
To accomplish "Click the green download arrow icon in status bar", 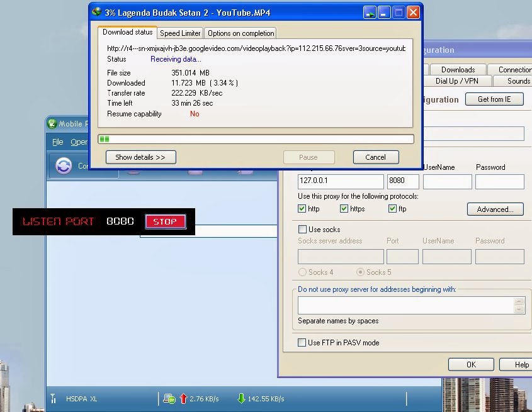I will [x=241, y=398].
